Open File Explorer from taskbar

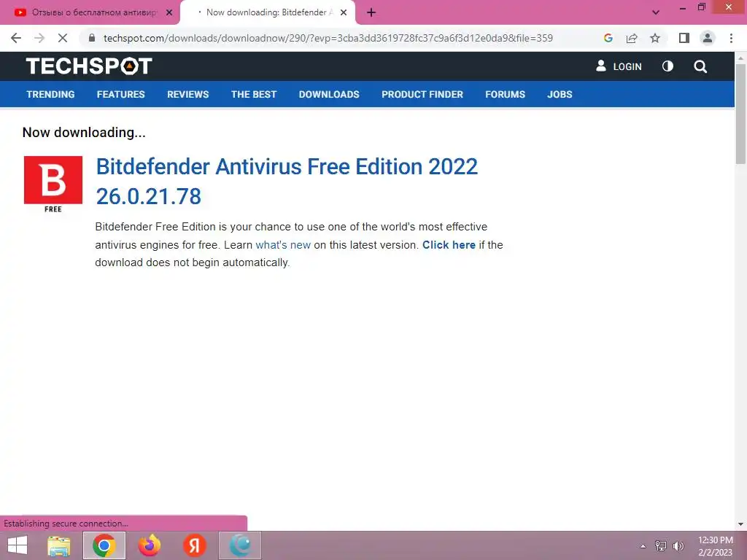coord(59,545)
